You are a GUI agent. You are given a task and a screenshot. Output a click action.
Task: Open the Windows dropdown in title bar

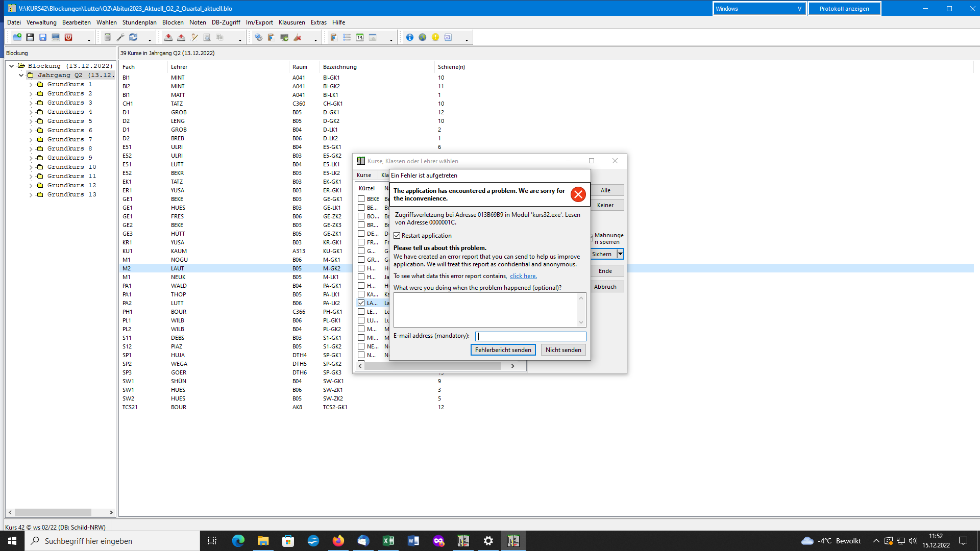(759, 9)
